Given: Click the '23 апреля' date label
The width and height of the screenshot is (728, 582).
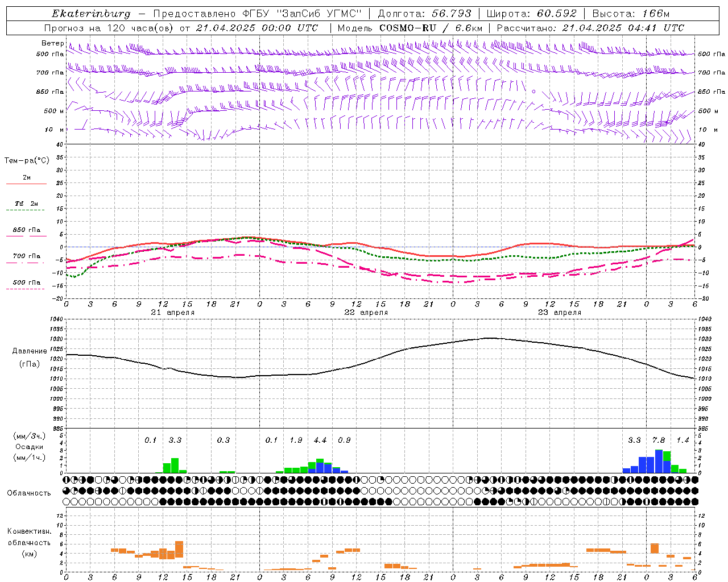Looking at the screenshot, I should 560,313.
